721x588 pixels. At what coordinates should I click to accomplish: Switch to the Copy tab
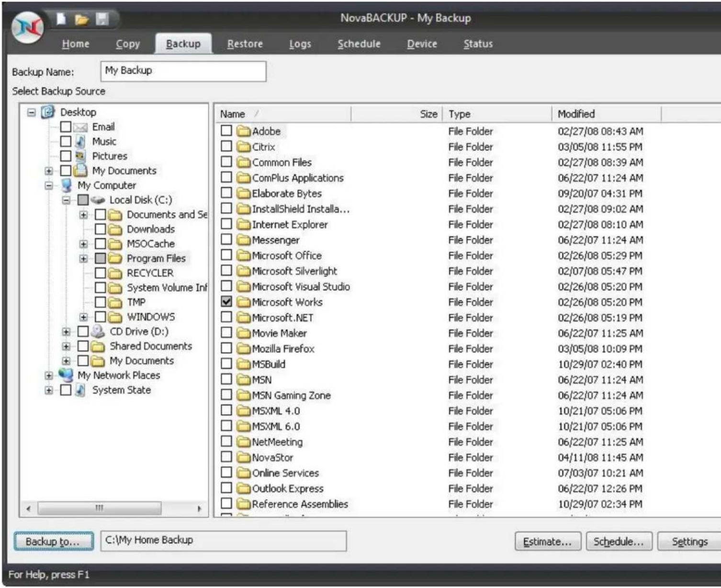[x=128, y=44]
